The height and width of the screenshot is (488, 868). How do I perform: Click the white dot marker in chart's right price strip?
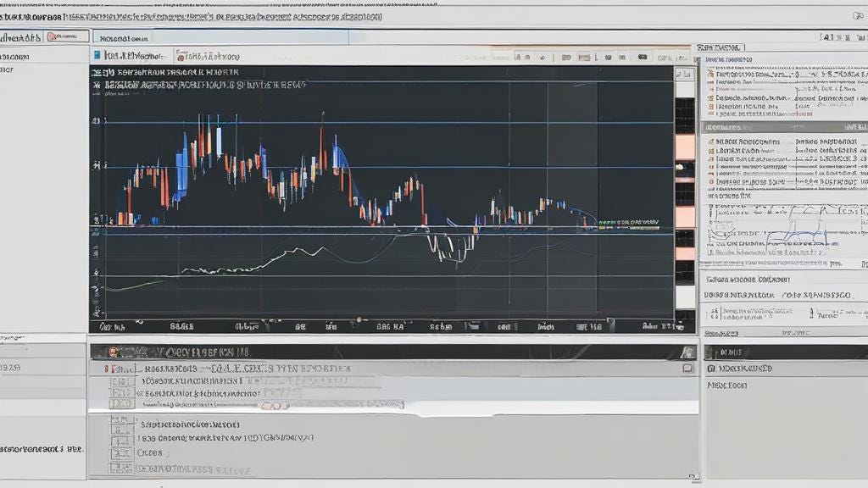pyautogui.click(x=681, y=166)
